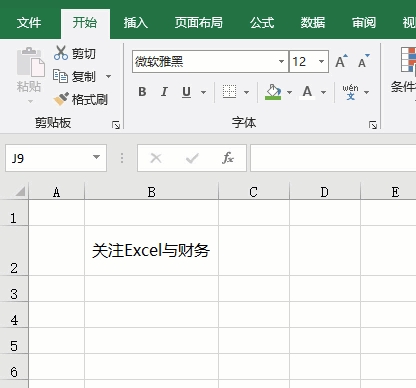Switch to the 公式 tab
The image size is (416, 388).
[x=262, y=23]
